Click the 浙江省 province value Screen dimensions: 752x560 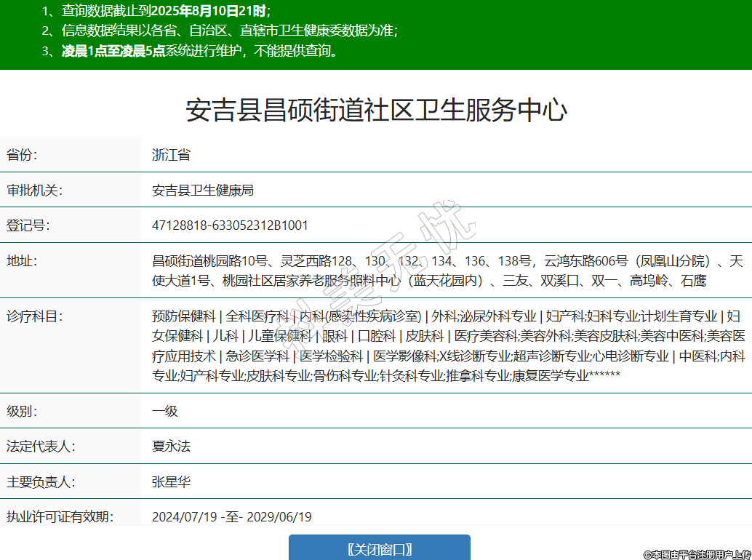point(171,155)
